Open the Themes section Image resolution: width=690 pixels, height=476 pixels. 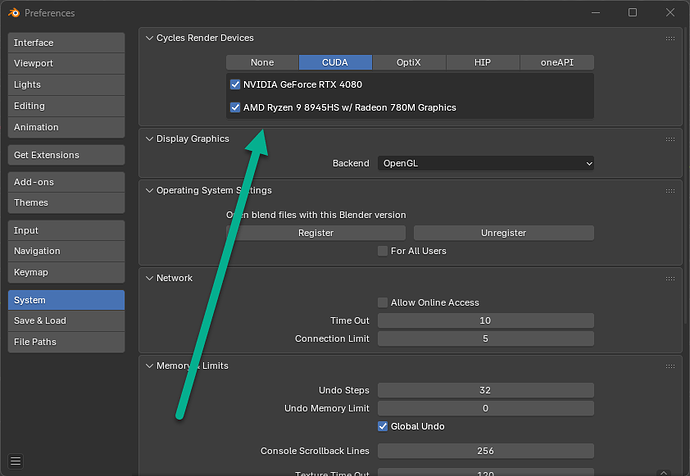(66, 203)
